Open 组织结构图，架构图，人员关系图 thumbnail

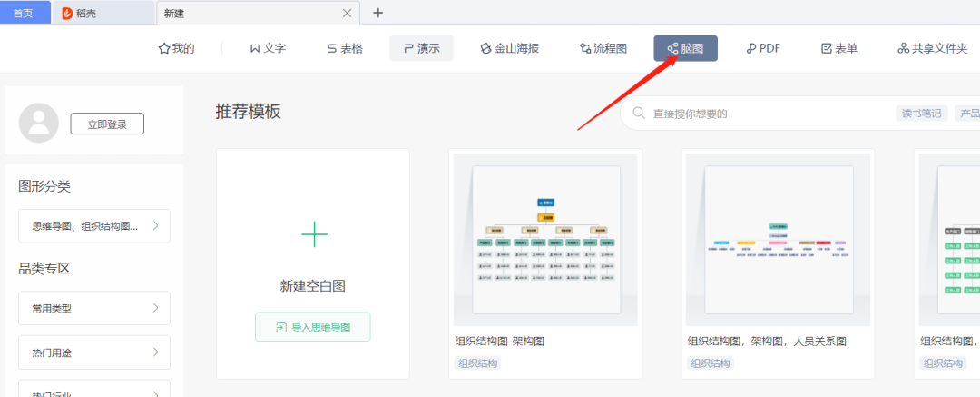[779, 240]
